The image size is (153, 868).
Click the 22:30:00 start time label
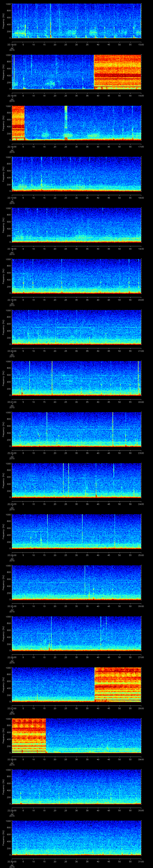(x=12, y=862)
